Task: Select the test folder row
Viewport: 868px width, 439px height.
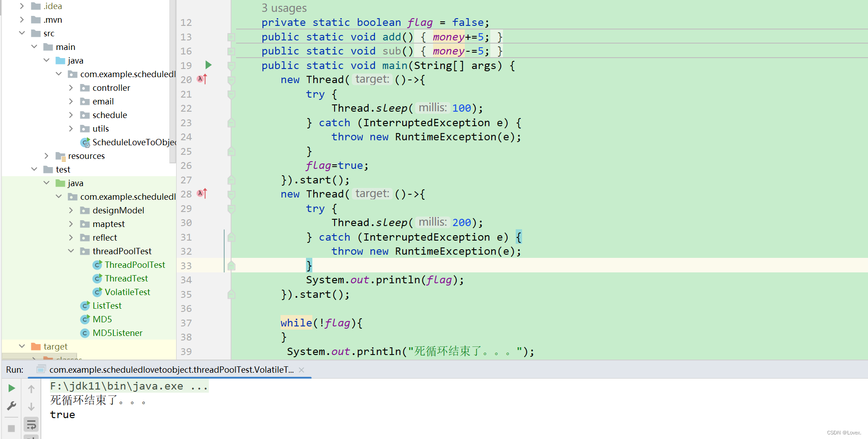Action: (x=89, y=169)
